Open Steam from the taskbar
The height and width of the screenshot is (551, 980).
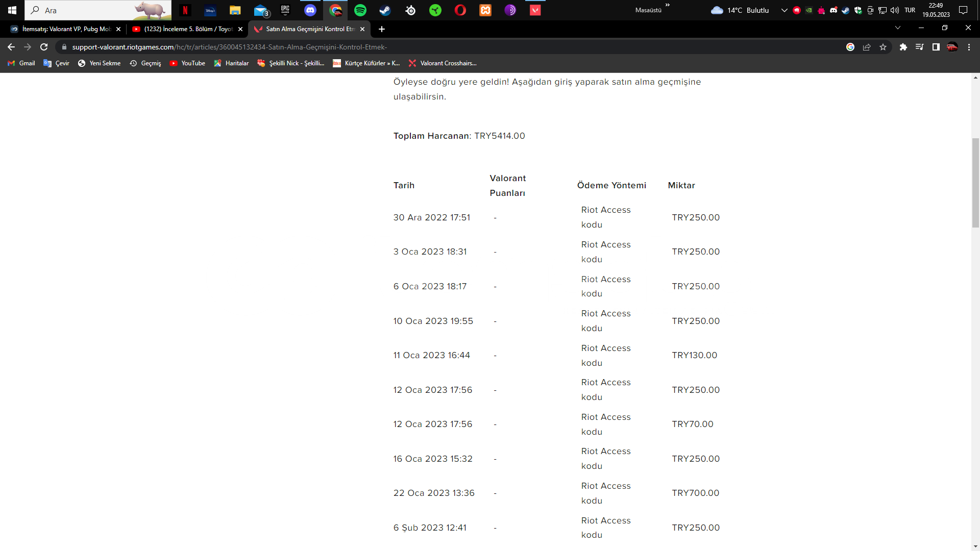[385, 10]
